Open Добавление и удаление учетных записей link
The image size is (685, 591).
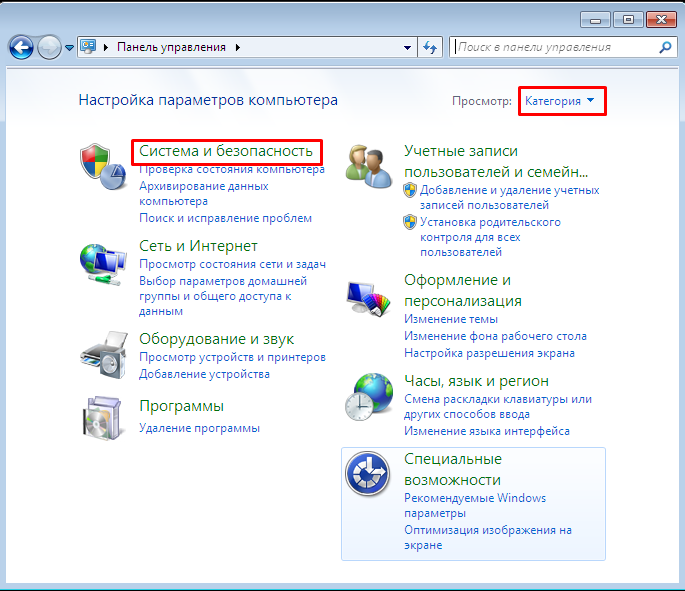(509, 197)
